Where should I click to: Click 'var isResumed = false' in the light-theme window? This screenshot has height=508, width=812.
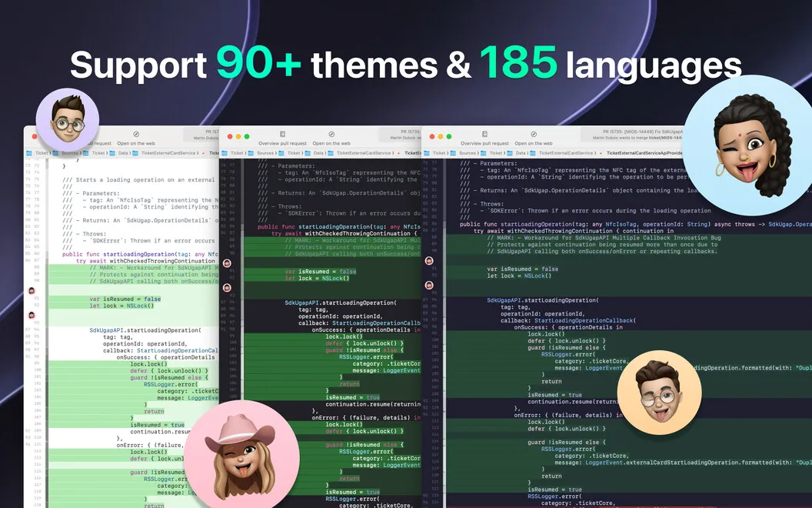pos(125,299)
